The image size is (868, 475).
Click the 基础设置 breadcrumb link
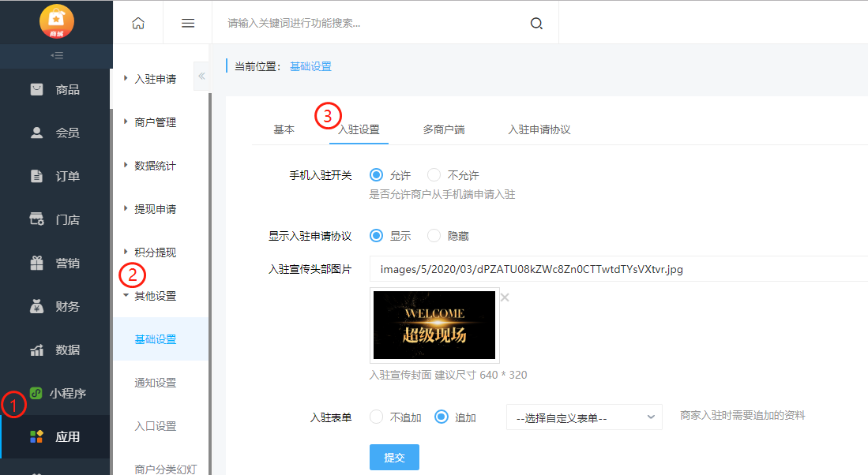[310, 66]
